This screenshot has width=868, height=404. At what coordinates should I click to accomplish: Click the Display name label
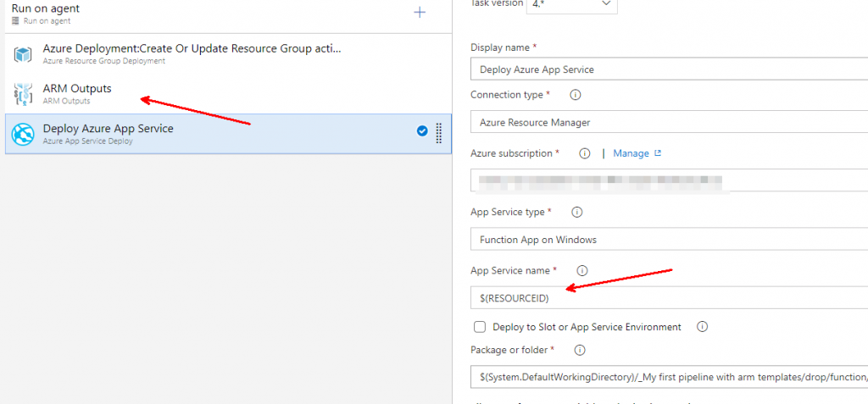pos(501,47)
